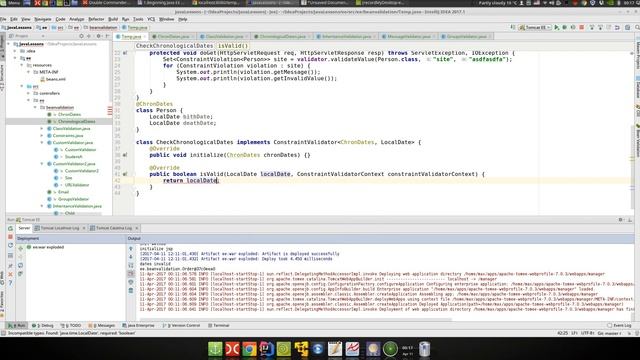Click the help question mark in Run panel
The height and width of the screenshot is (360, 640).
coord(10,282)
